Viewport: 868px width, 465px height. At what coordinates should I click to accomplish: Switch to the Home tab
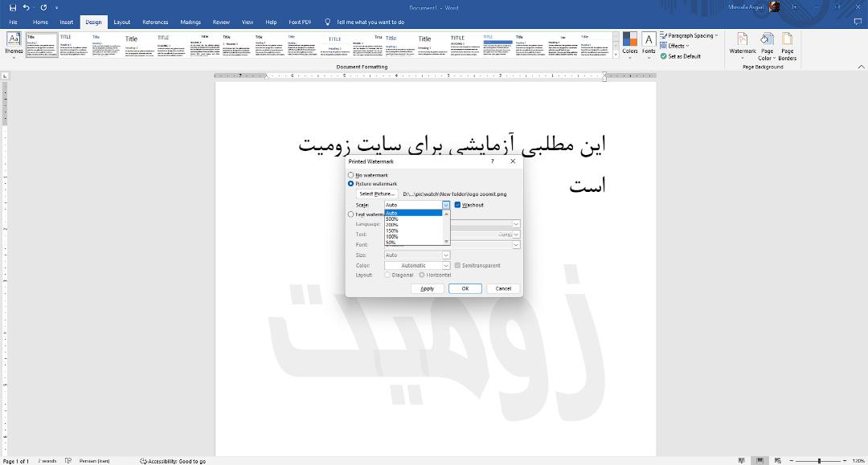tap(40, 22)
